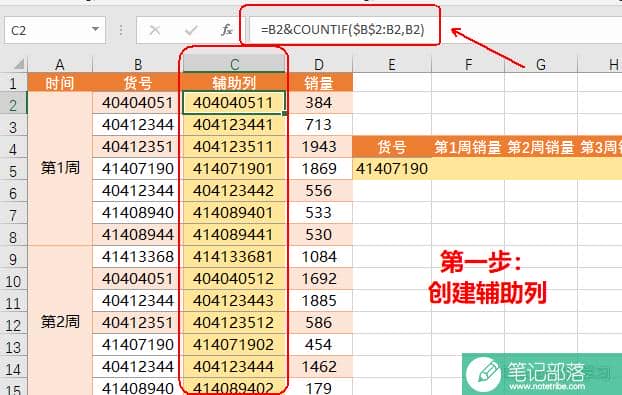Open the insert function fx icon
This screenshot has width=622, height=395.
tap(227, 30)
